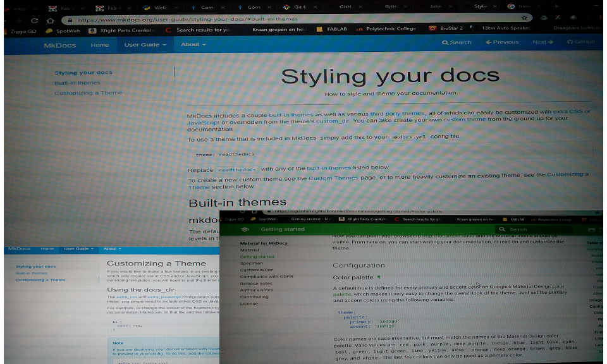The height and width of the screenshot is (364, 607).
Task: Open the Draagbare luchtcon bookmark
Action: 579,28
